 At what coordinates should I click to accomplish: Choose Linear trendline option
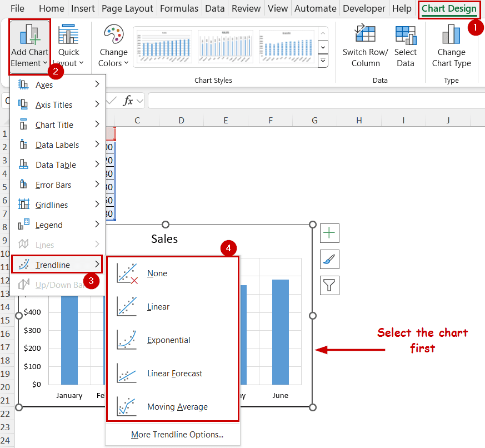(173, 307)
